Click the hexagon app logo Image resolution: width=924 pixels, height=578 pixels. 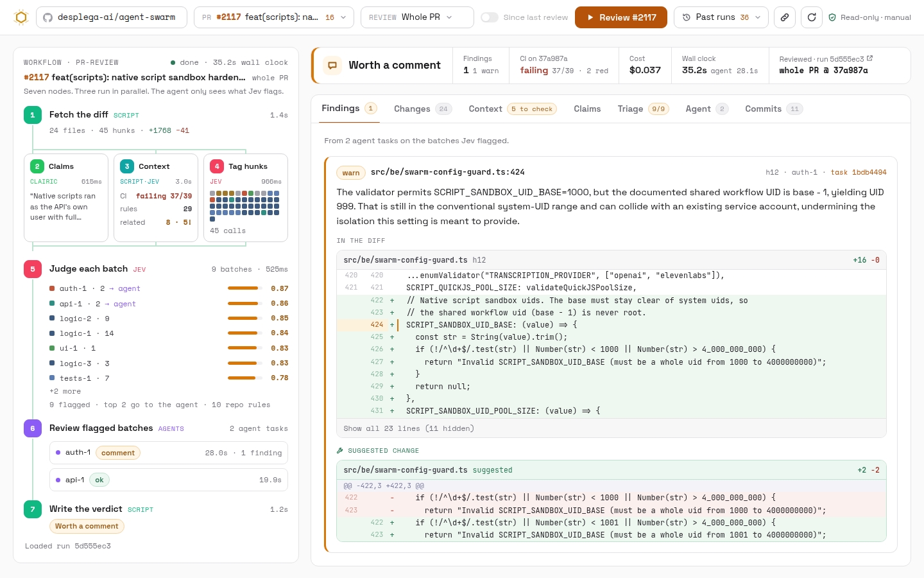[x=21, y=17]
